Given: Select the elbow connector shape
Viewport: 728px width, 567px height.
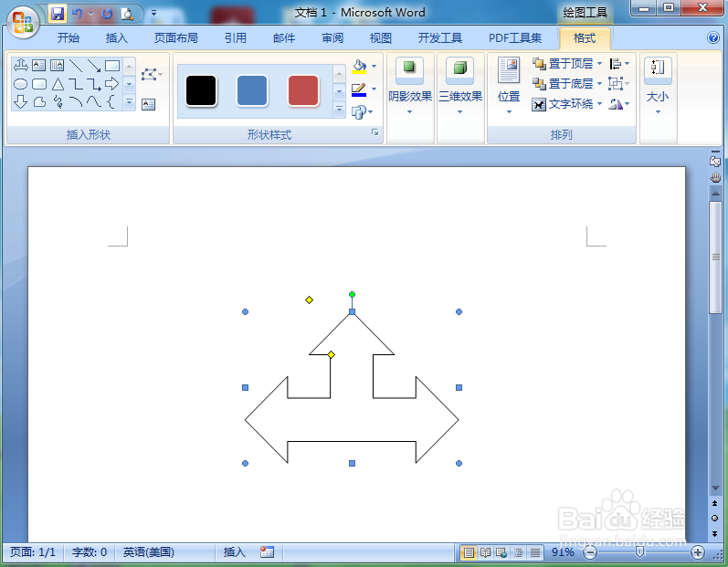Looking at the screenshot, I should coord(75,84).
